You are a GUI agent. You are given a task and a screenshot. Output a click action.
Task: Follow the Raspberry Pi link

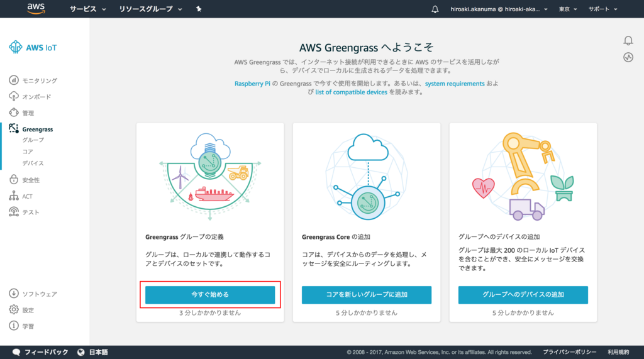coord(252,84)
